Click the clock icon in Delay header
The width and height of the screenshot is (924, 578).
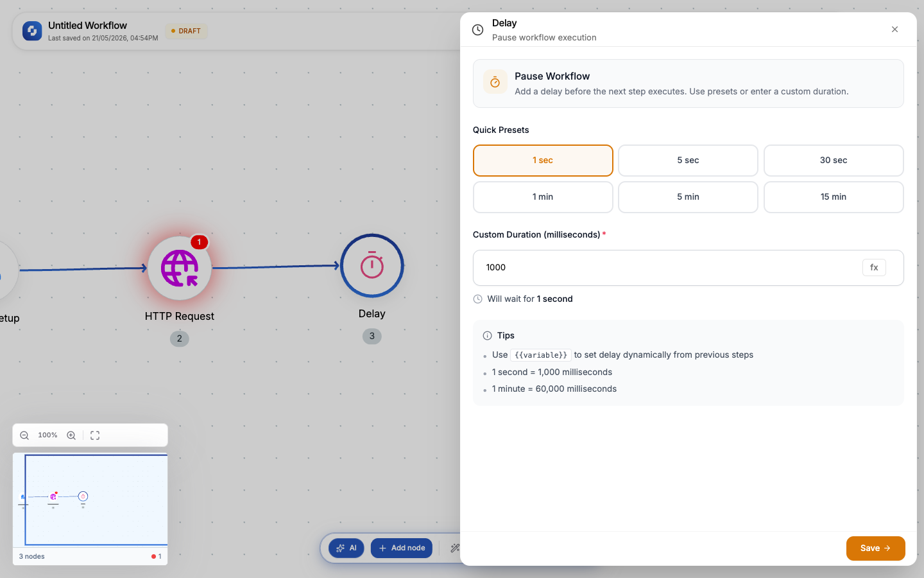477,30
